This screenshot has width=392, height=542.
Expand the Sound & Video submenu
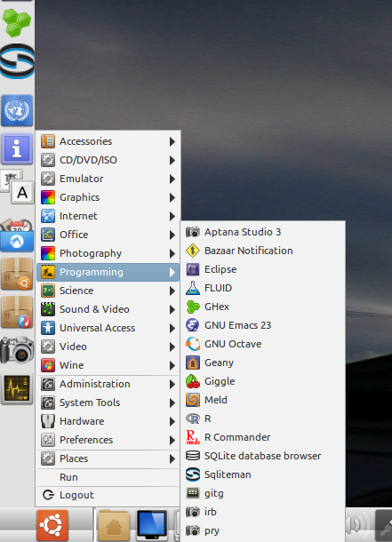pyautogui.click(x=108, y=309)
